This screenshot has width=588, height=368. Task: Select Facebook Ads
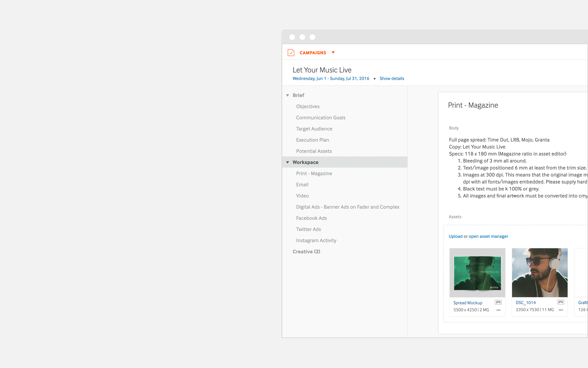pos(312,218)
